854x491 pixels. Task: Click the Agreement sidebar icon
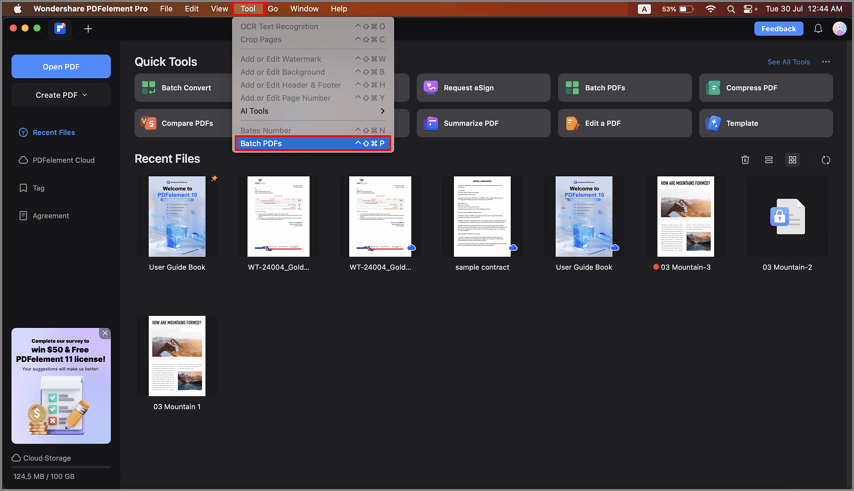[23, 216]
